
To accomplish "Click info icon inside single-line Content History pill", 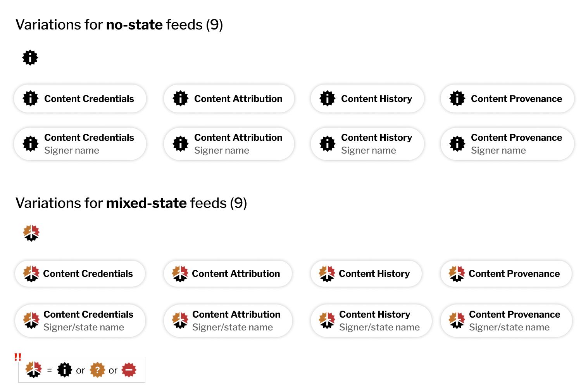I will point(328,99).
